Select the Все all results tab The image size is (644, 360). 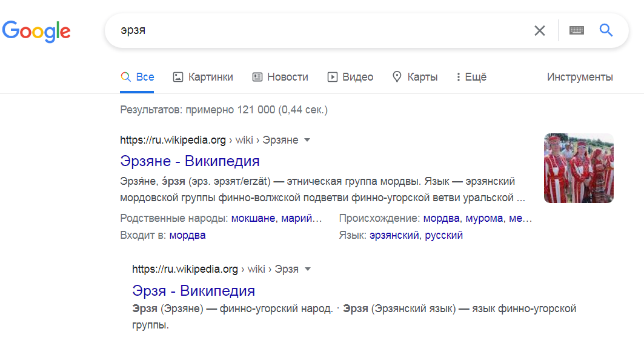[138, 77]
